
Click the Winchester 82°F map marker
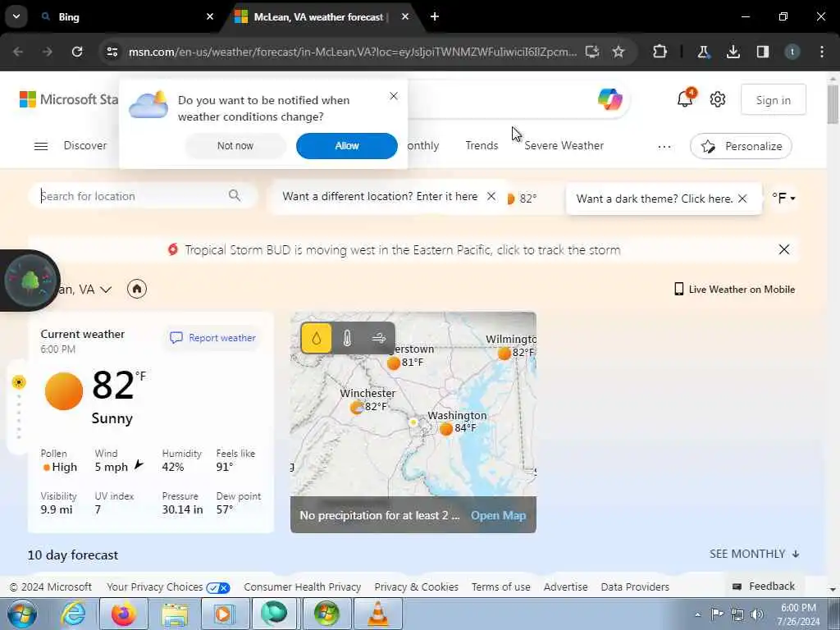point(357,408)
